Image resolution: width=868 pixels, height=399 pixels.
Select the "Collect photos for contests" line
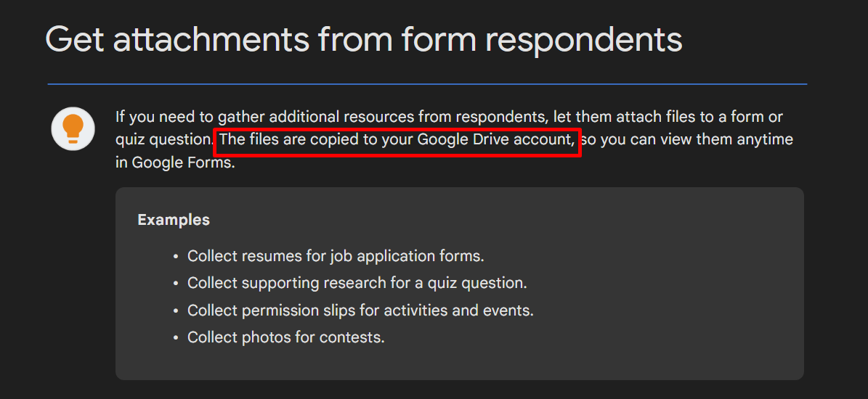click(285, 337)
